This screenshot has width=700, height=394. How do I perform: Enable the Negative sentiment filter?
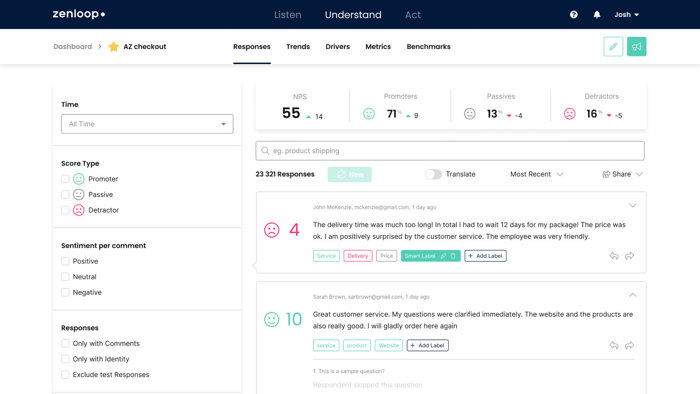coord(65,292)
